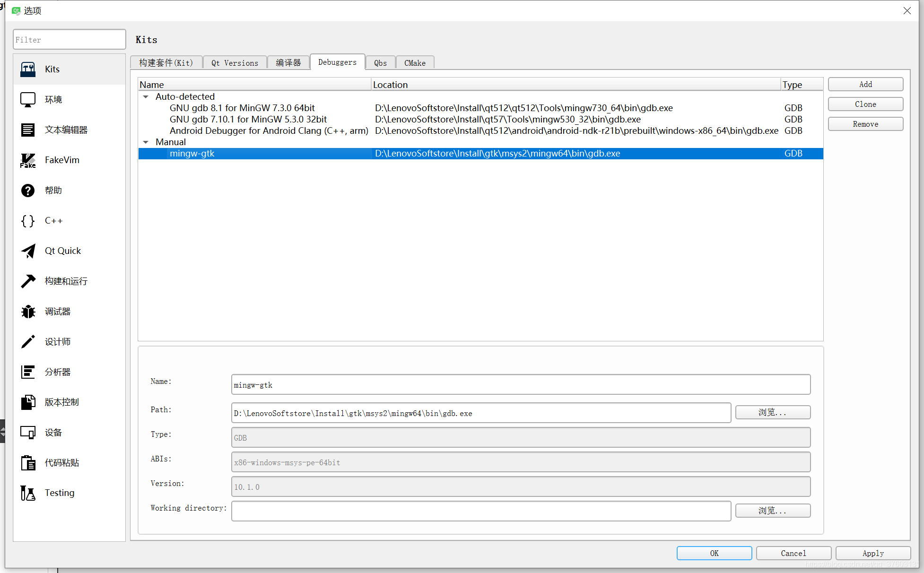Image resolution: width=924 pixels, height=573 pixels.
Task: Sort by the Name column header
Action: (255, 85)
